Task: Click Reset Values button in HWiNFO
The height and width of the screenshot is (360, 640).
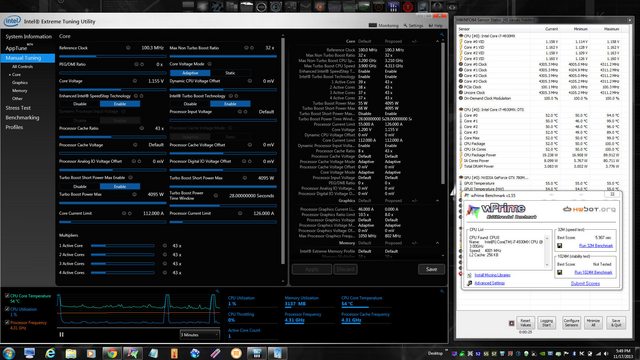Action: pos(525,323)
